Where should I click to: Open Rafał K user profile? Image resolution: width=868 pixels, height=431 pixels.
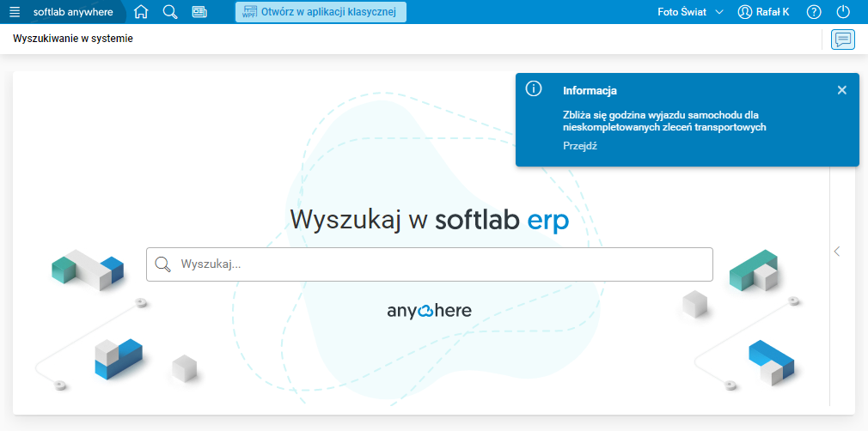[x=763, y=12]
